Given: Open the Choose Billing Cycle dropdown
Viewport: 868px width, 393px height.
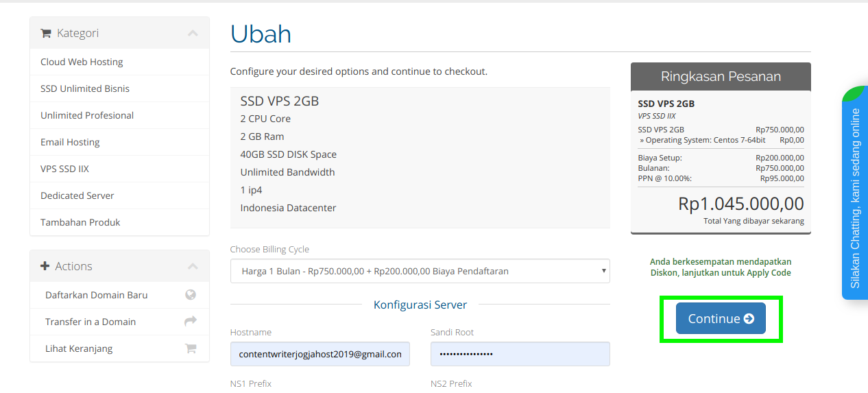Looking at the screenshot, I should tap(420, 271).
